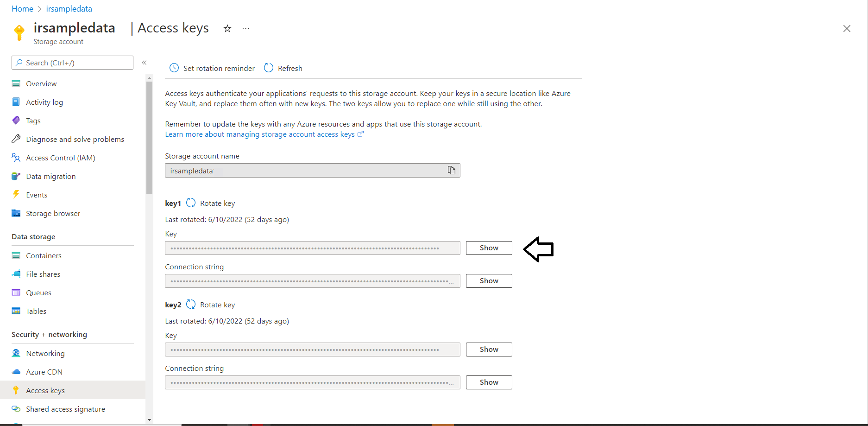Click the Access keys key icon in sidebar
Viewport: 868px width, 426px height.
click(16, 390)
